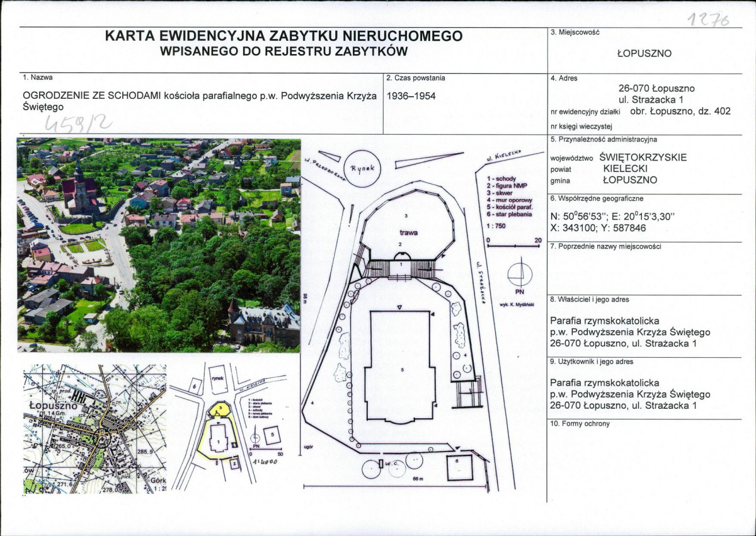Click the label 10. Formy ochrony
Image resolution: width=756 pixels, height=536 pixels.
(x=580, y=424)
